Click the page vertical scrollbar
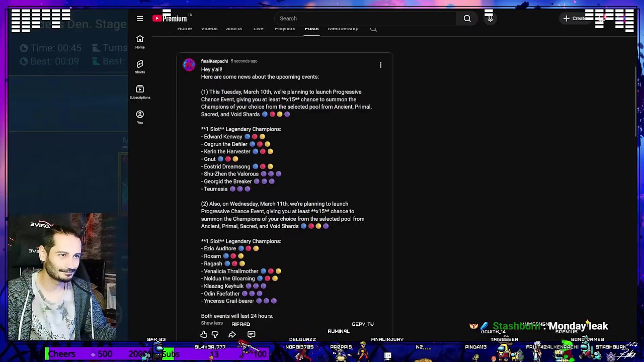Image resolution: width=644 pixels, height=362 pixels. tap(636, 101)
